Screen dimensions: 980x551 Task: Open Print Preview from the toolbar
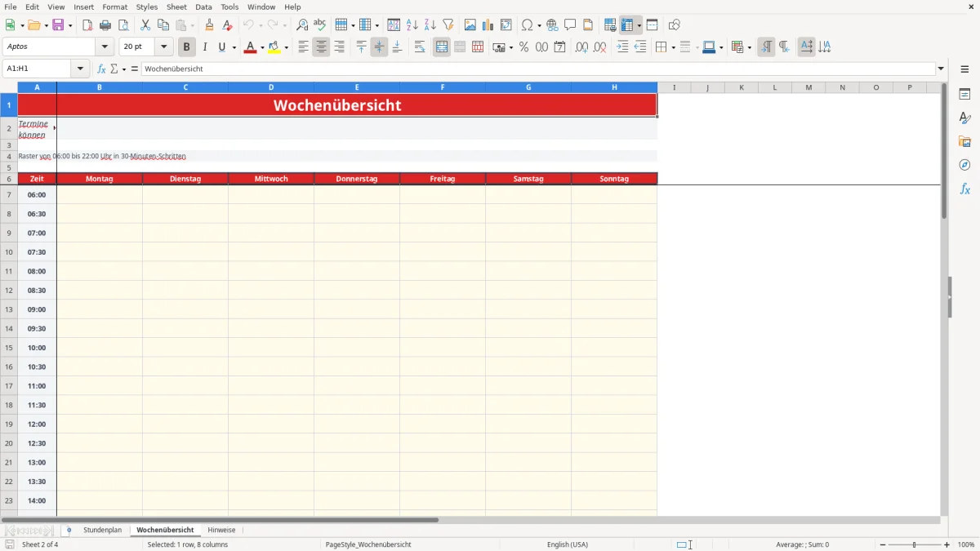pyautogui.click(x=123, y=25)
